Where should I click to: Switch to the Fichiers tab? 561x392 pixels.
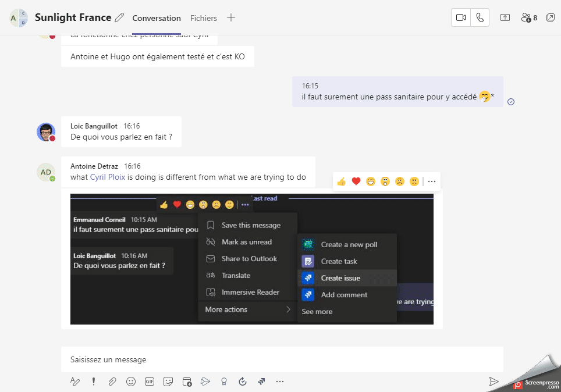pyautogui.click(x=204, y=18)
